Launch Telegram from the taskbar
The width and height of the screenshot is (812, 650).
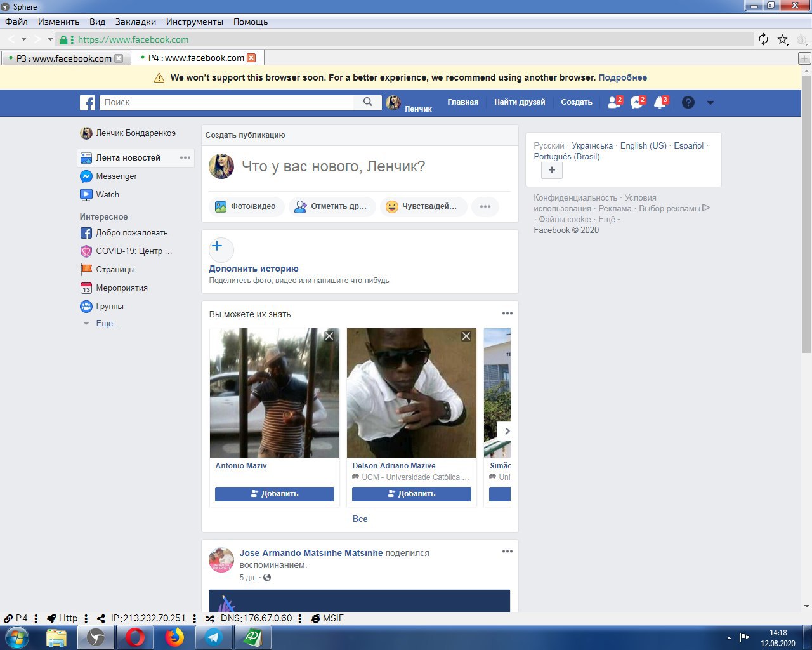click(214, 637)
